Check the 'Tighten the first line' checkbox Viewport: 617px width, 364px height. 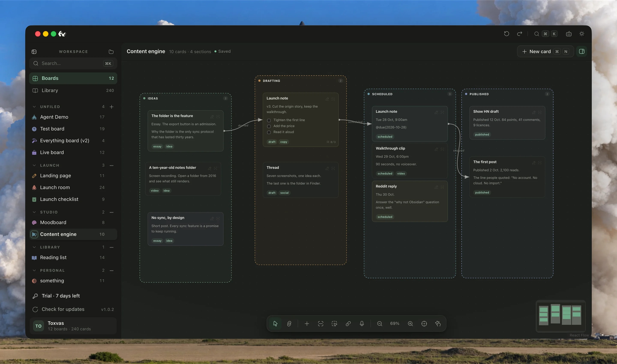point(269,120)
